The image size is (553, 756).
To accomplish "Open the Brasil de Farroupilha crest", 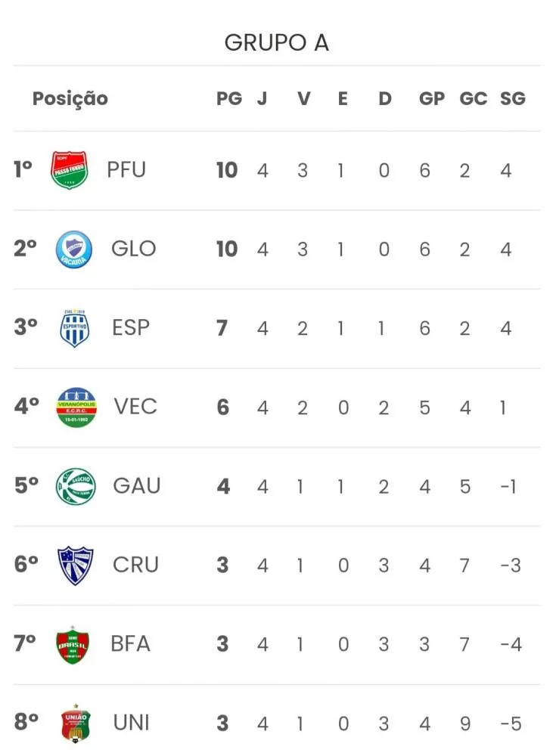I will [x=73, y=645].
